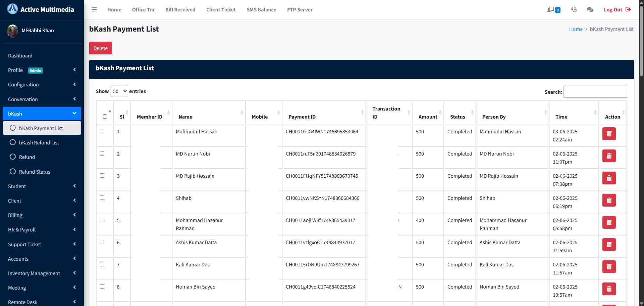Delete row for Mahmudul Hassan using trash icon
The width and height of the screenshot is (644, 306).
click(609, 134)
